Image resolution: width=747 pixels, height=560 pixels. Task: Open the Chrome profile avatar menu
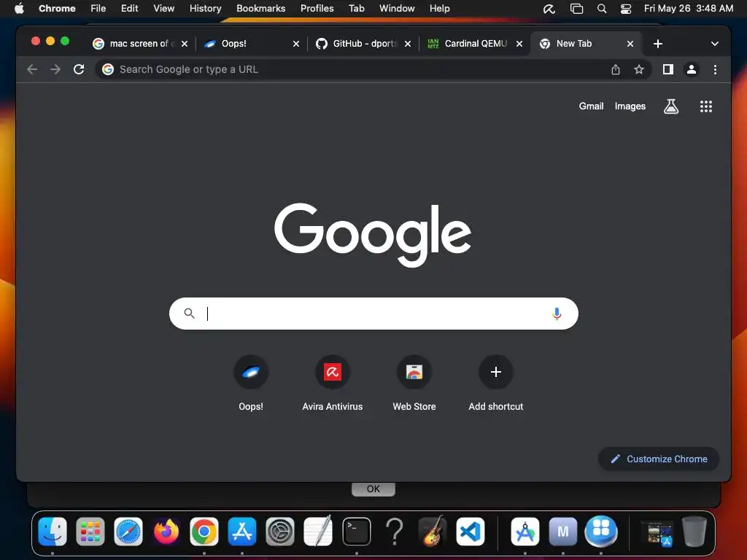(692, 69)
